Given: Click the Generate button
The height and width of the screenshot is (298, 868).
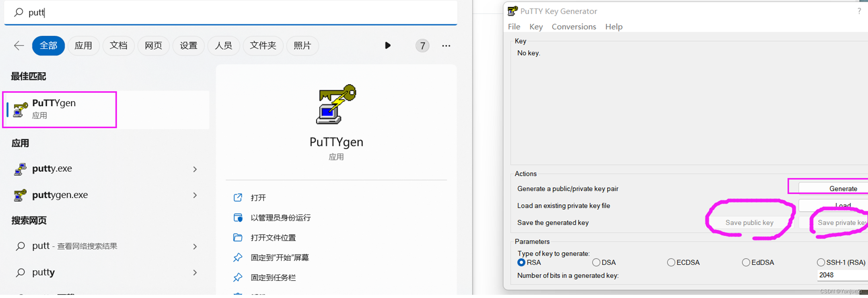Looking at the screenshot, I should (833, 188).
